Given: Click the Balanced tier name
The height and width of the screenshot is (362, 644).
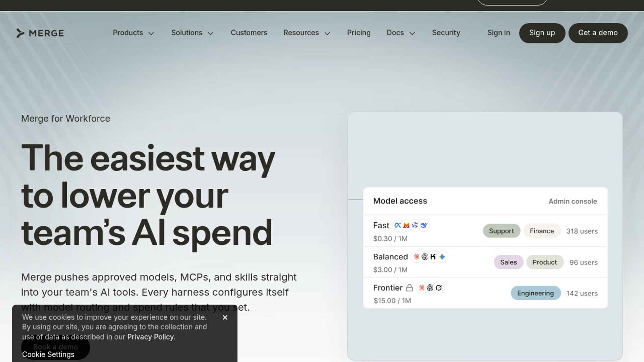Looking at the screenshot, I should tap(390, 257).
